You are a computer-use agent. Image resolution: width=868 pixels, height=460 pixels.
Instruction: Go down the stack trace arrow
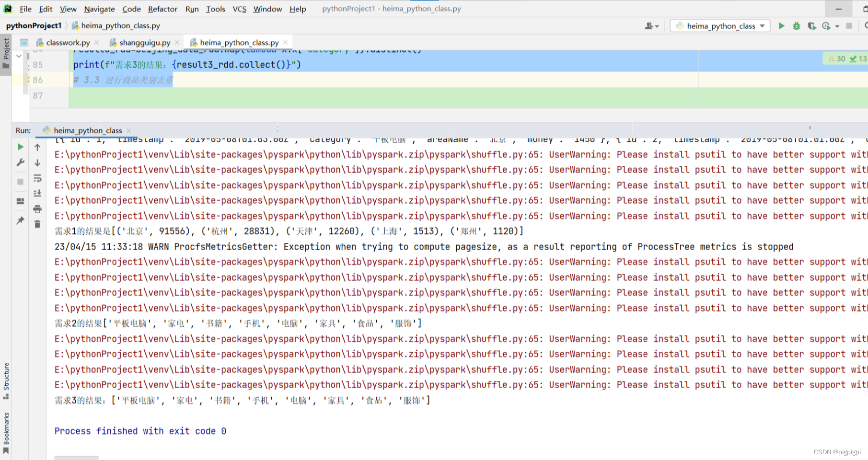click(37, 163)
